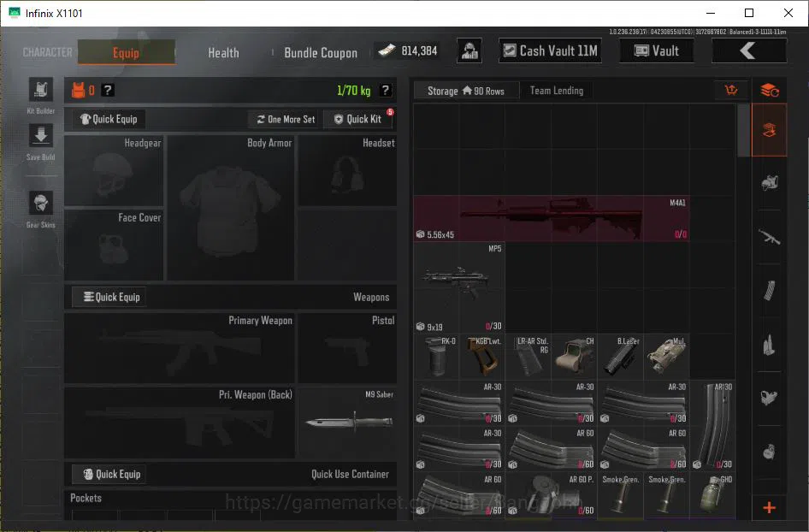The image size is (809, 532).
Task: Click the back arrow button
Action: click(749, 51)
